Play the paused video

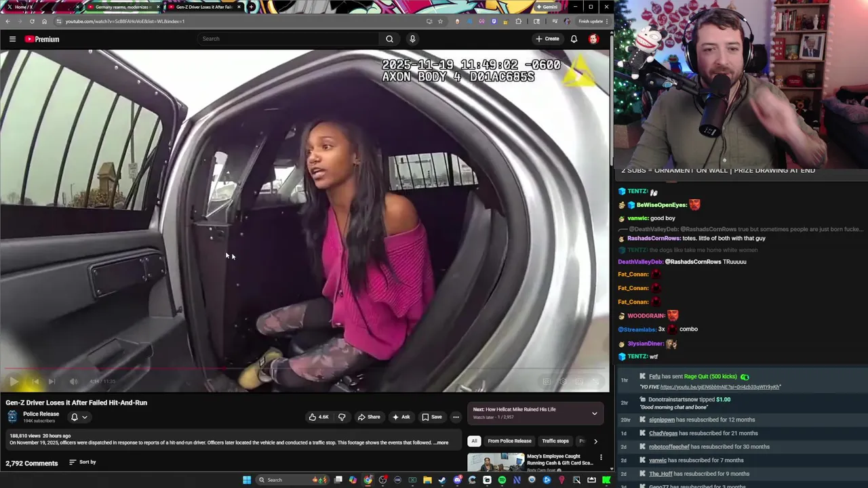coord(14,382)
